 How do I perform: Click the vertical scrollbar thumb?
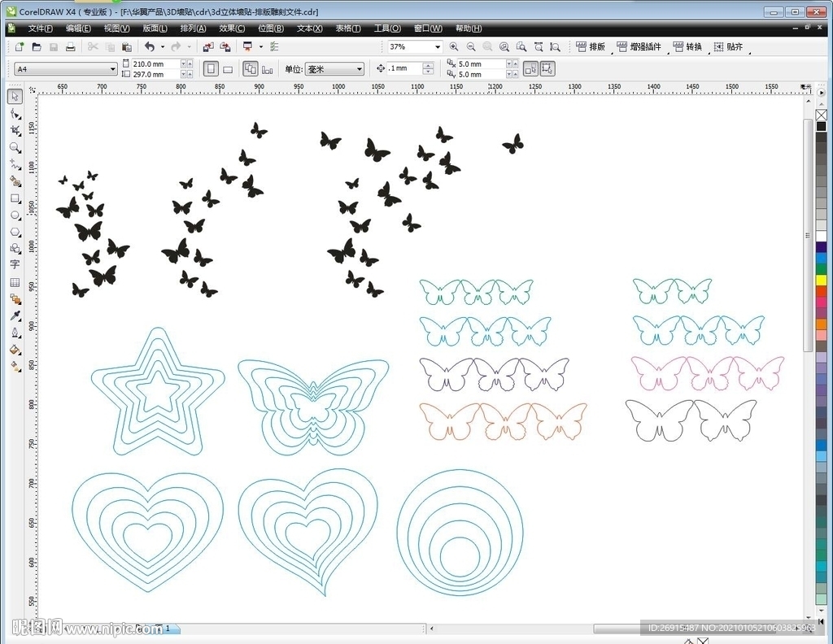coord(808,235)
